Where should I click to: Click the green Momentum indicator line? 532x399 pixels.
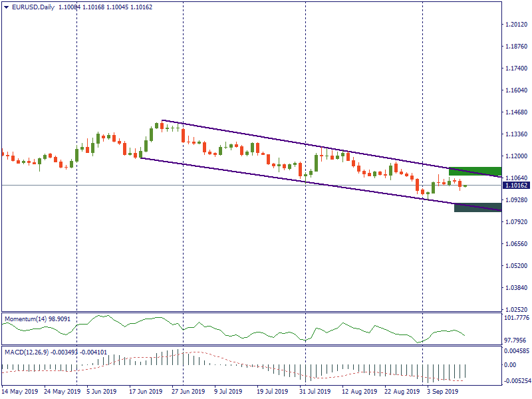tap(199, 327)
